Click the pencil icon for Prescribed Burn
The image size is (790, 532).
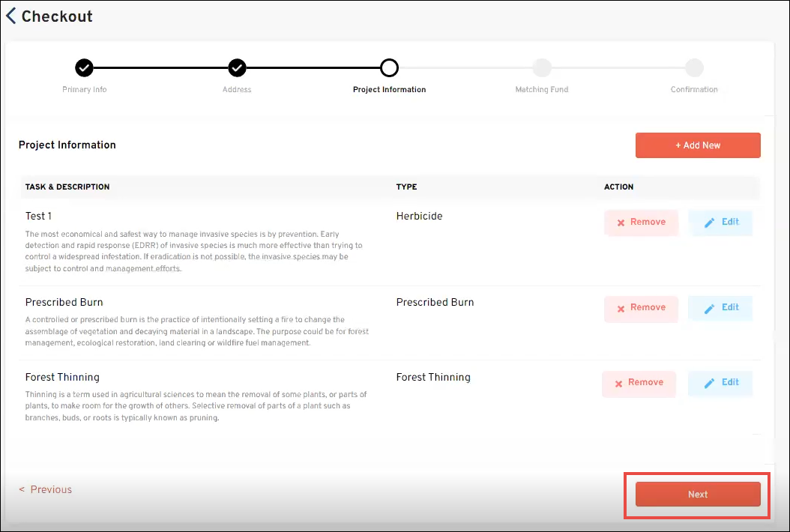pos(710,309)
